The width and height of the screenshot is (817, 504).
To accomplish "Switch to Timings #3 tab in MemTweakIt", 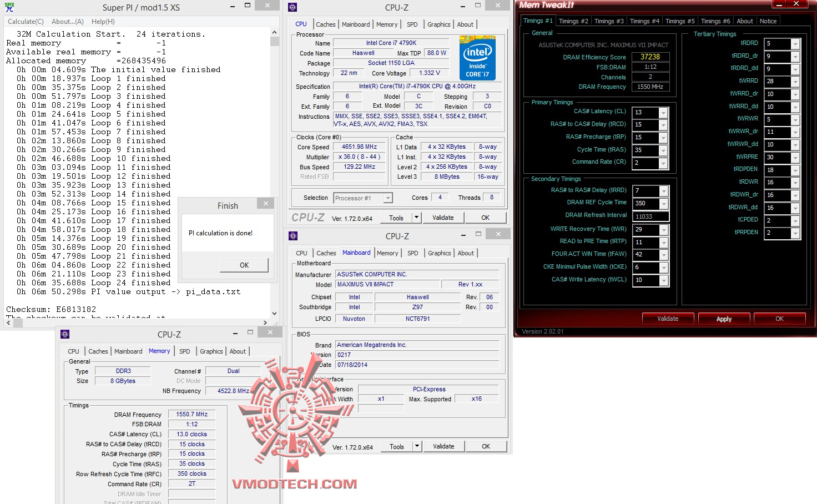I will pyautogui.click(x=609, y=21).
